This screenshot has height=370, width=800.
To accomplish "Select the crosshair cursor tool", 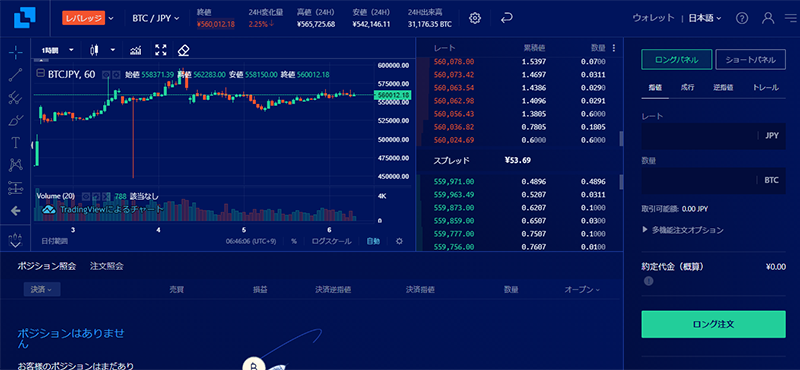I will click(15, 52).
